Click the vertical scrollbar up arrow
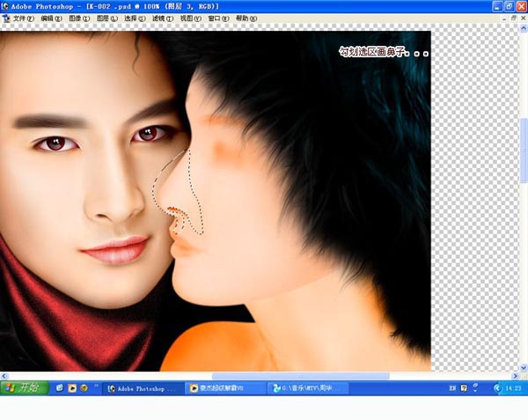The image size is (528, 420). coord(524,29)
